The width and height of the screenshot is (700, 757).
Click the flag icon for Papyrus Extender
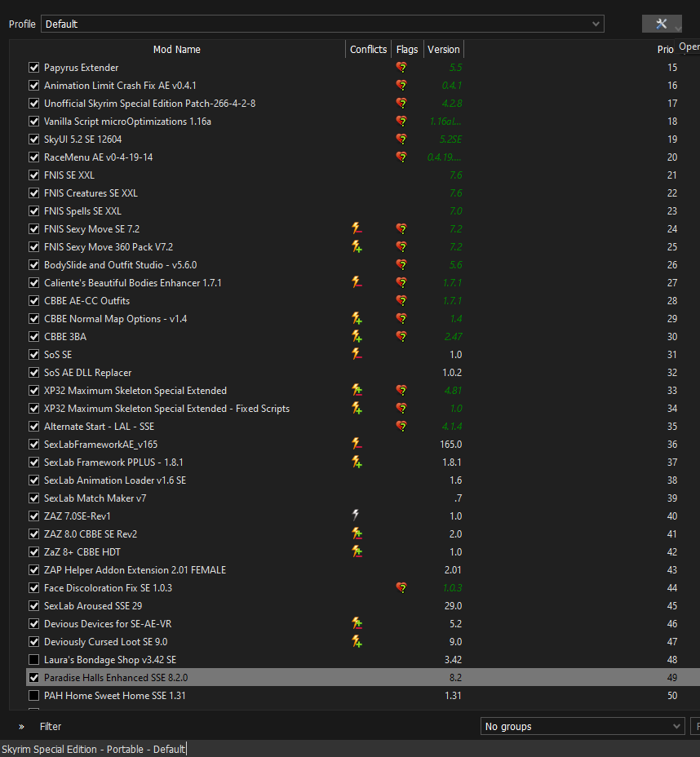point(401,68)
